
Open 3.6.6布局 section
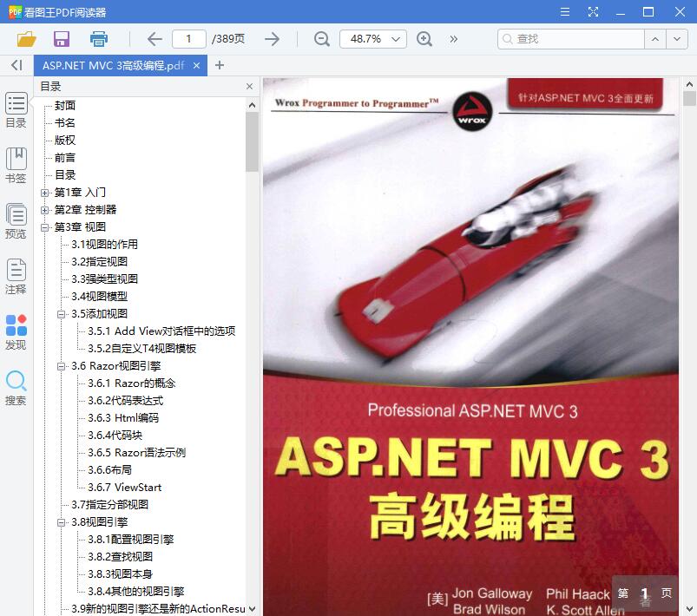109,469
